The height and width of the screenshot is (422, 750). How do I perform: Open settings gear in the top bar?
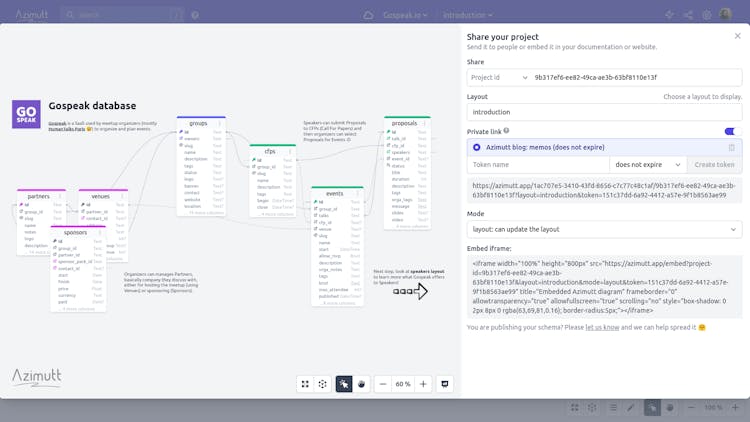click(x=706, y=15)
